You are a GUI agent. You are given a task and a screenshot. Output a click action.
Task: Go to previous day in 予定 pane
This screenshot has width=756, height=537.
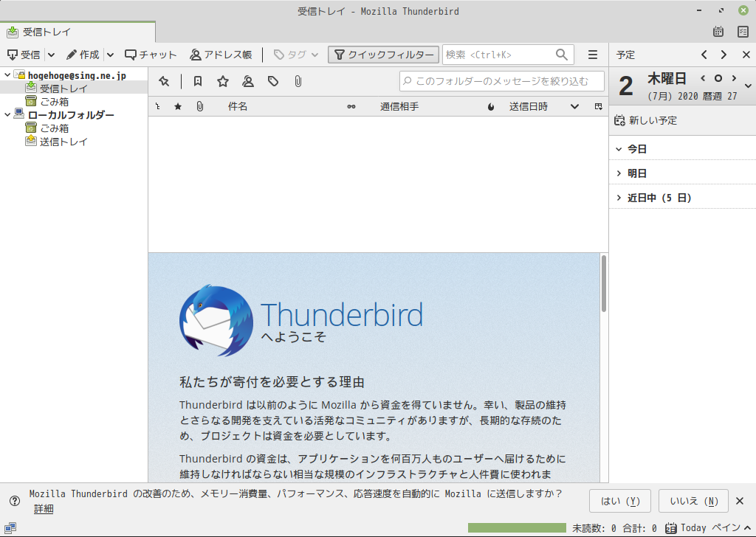click(x=704, y=55)
